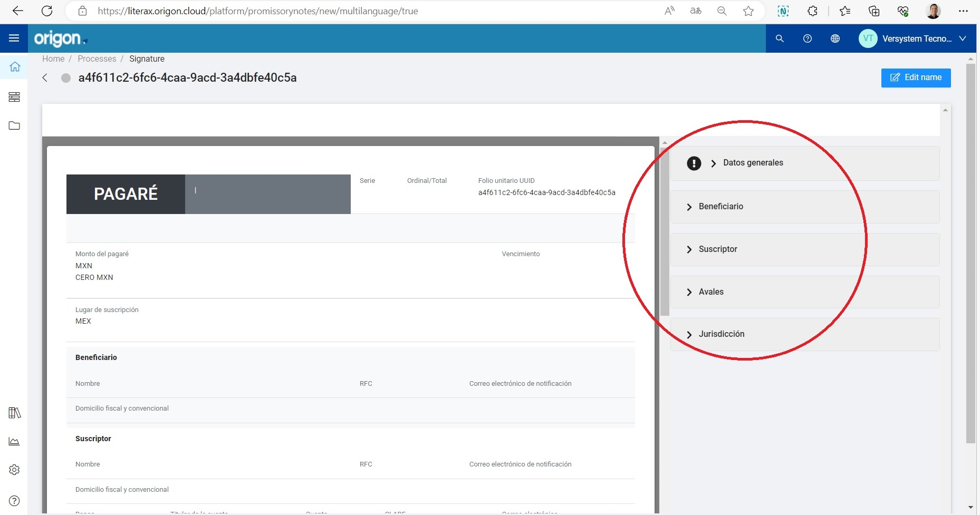Click the search magnifier in header

(780, 38)
